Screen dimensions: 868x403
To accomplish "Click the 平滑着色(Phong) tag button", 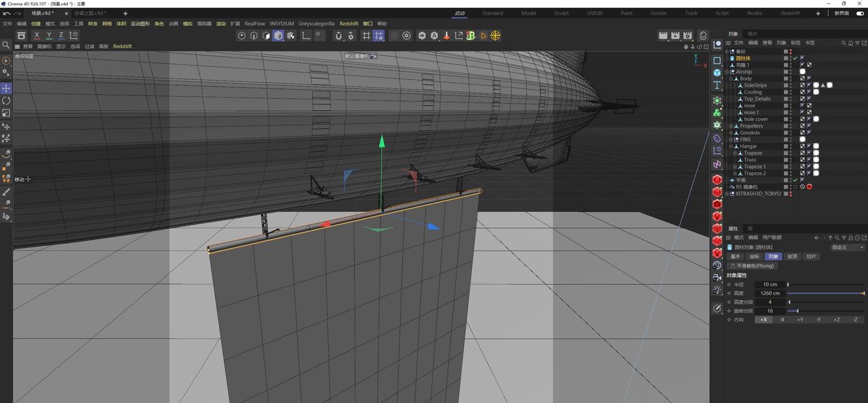I will coord(753,266).
